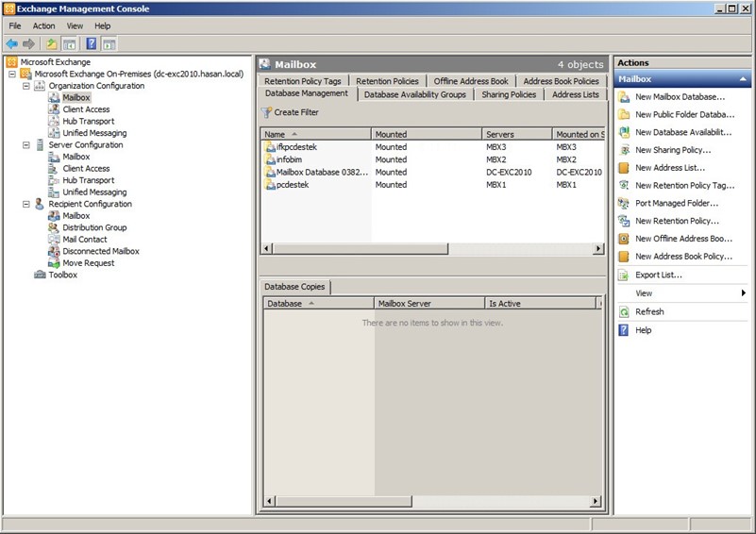Open the Toolbox node
The width and height of the screenshot is (756, 534).
62,275
